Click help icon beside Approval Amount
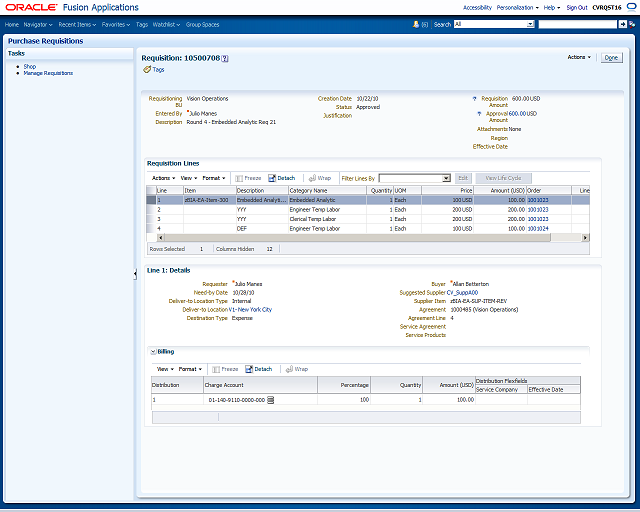The image size is (640, 512). (x=479, y=114)
